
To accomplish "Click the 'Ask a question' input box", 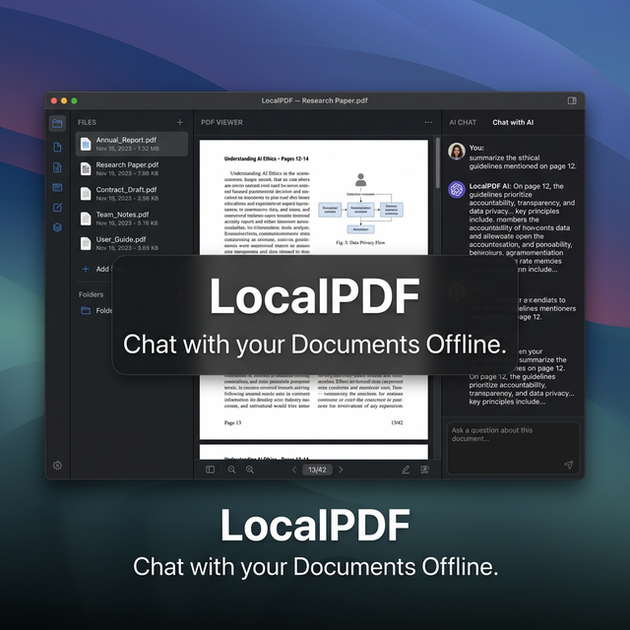I will tap(513, 448).
